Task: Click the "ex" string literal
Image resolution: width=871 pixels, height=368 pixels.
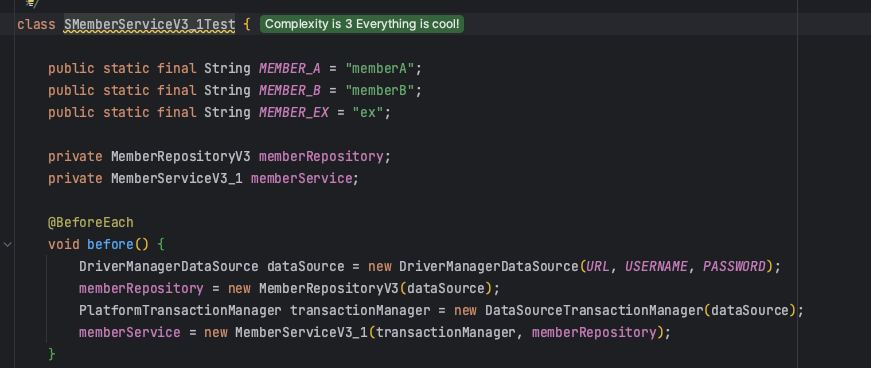Action: click(368, 112)
